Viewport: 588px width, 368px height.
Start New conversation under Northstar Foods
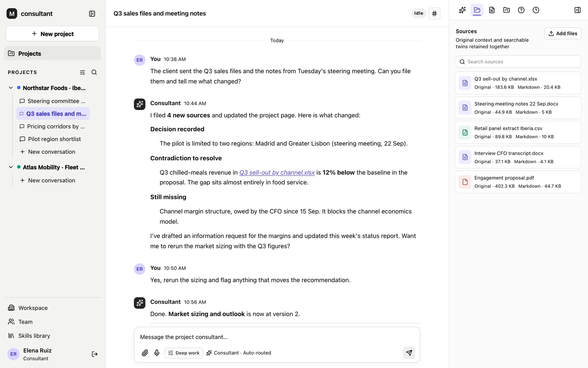(x=48, y=152)
